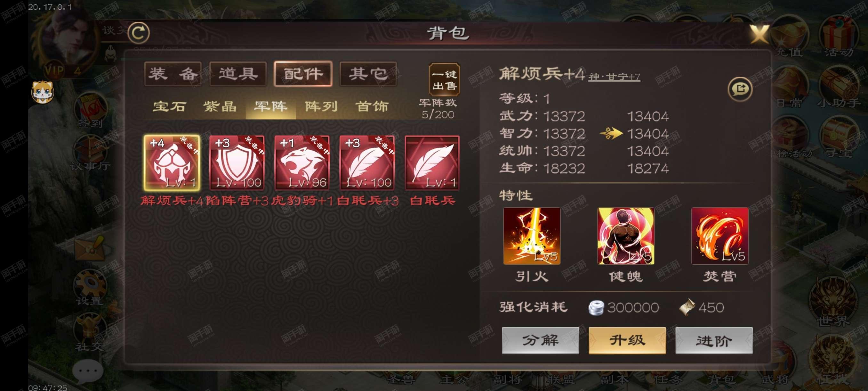Viewport: 868px width, 391px height.
Task: Click the 分解 decompose button
Action: coord(541,340)
